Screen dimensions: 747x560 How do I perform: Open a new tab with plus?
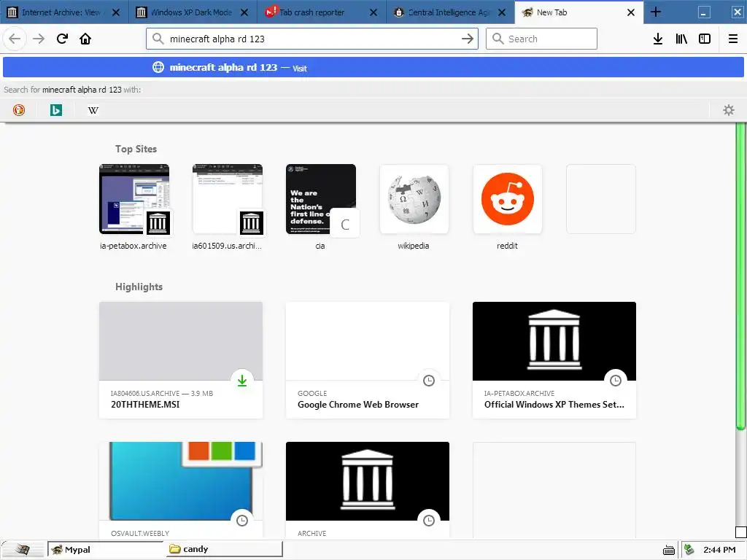point(656,12)
